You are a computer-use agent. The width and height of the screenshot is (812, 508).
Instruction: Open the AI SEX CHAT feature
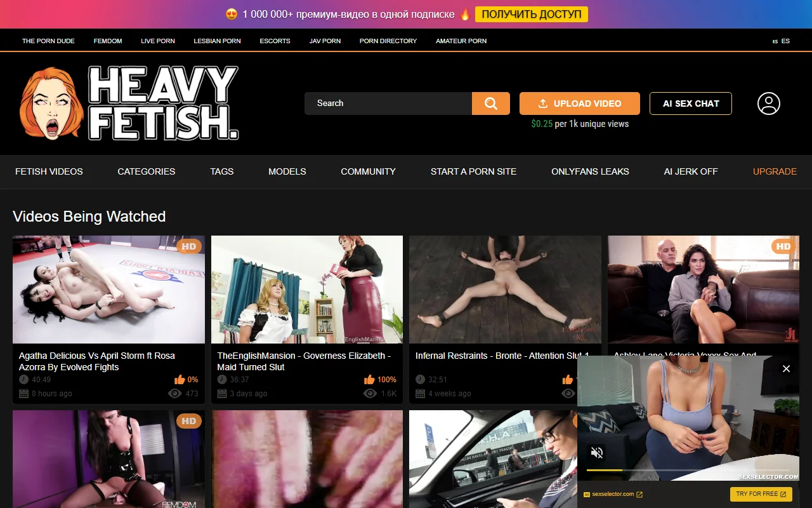pyautogui.click(x=690, y=103)
